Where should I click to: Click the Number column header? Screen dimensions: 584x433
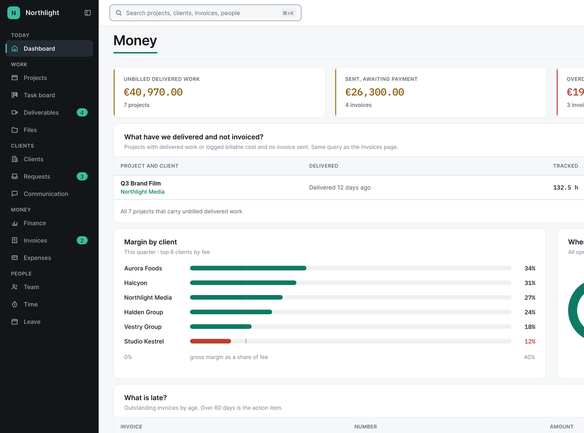(x=365, y=427)
